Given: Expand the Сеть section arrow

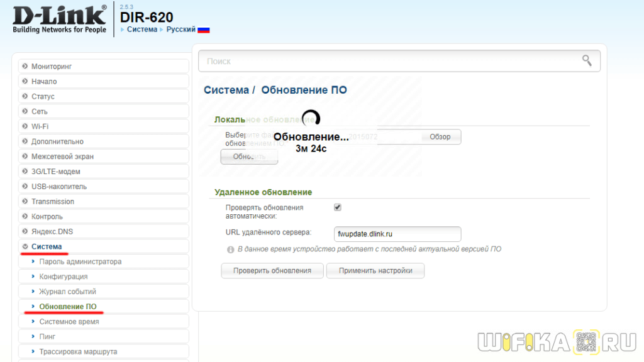Looking at the screenshot, I should pyautogui.click(x=25, y=111).
